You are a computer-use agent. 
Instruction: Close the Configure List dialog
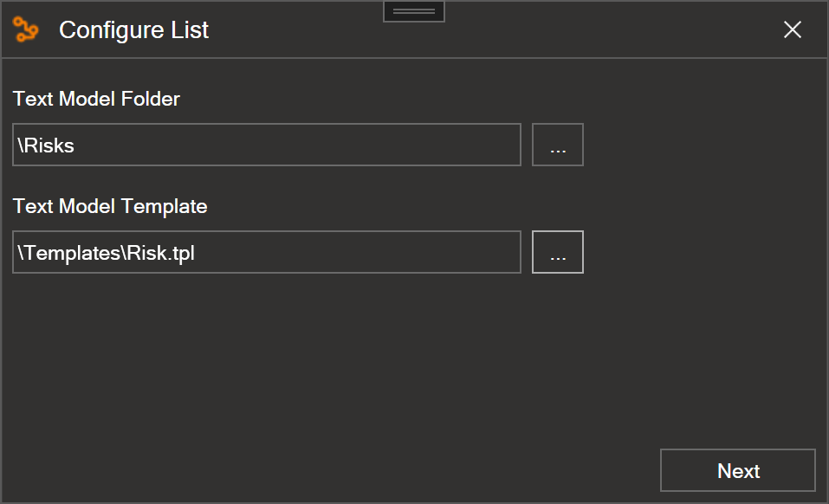[x=793, y=29]
